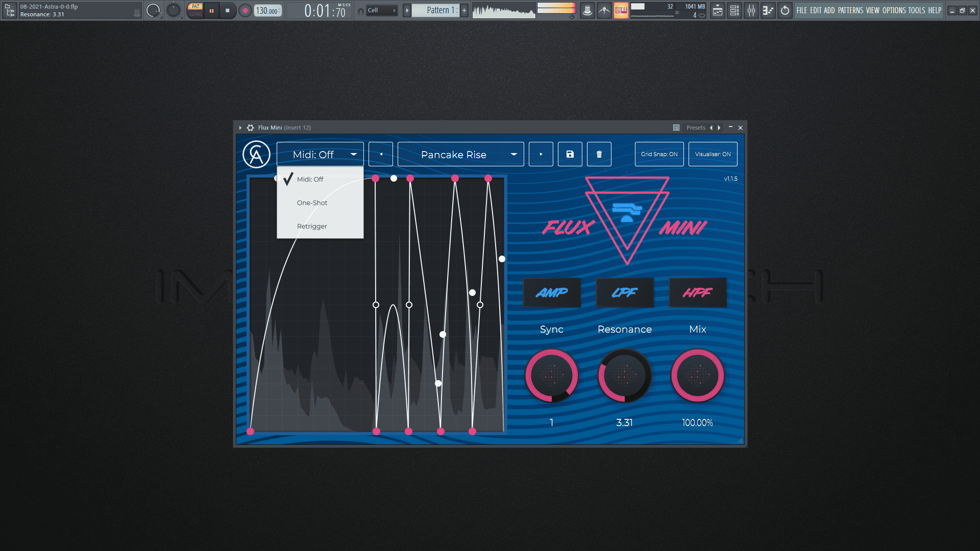Click the record button in transport
Viewport: 980px width, 551px height.
[246, 10]
